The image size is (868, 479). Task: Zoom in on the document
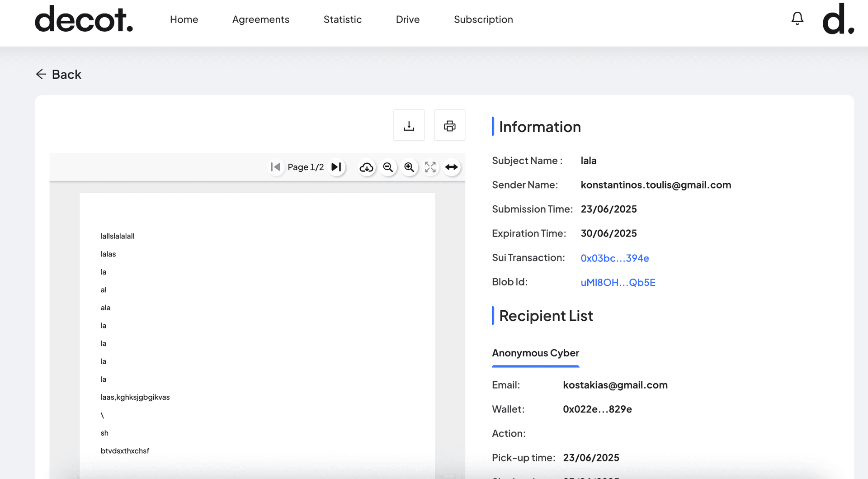(x=409, y=167)
